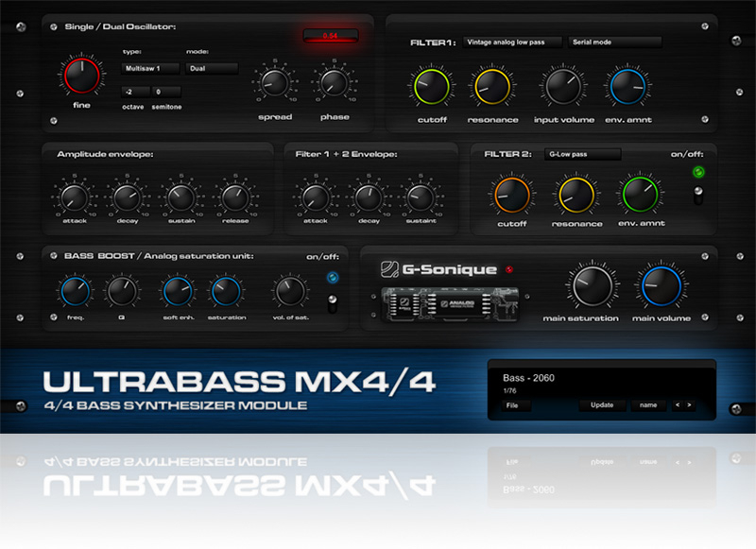Click the Filter 1 cutoff knob
The width and height of the screenshot is (756, 549).
pyautogui.click(x=432, y=87)
